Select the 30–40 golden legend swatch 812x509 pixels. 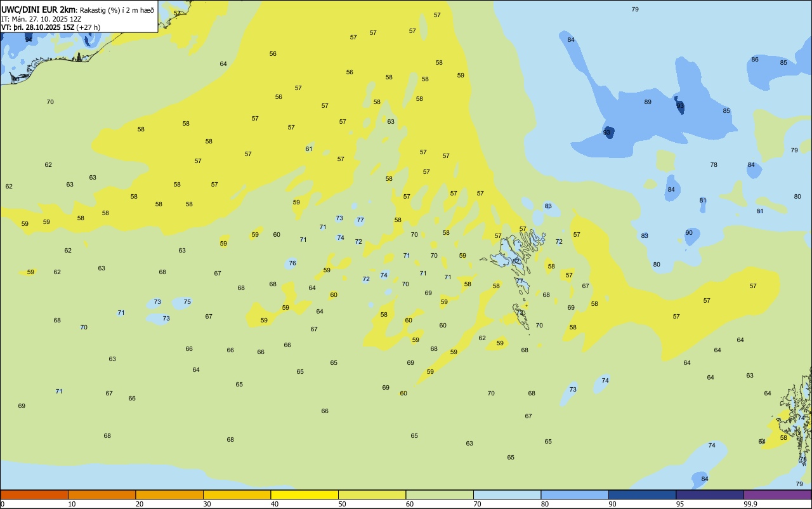click(237, 494)
